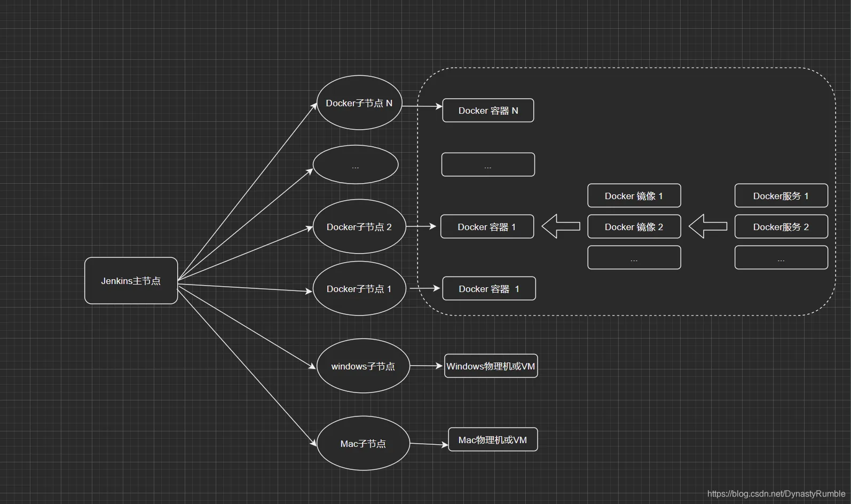The height and width of the screenshot is (504, 851).
Task: Select the ellipsis ellipse below Docker子节点 N
Action: coord(356,165)
